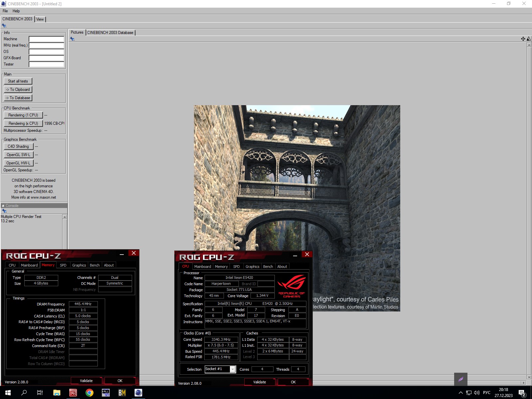Screen dimensions: 532x399
Task: Click Validate in left CPU-Z window
Action: (87, 381)
